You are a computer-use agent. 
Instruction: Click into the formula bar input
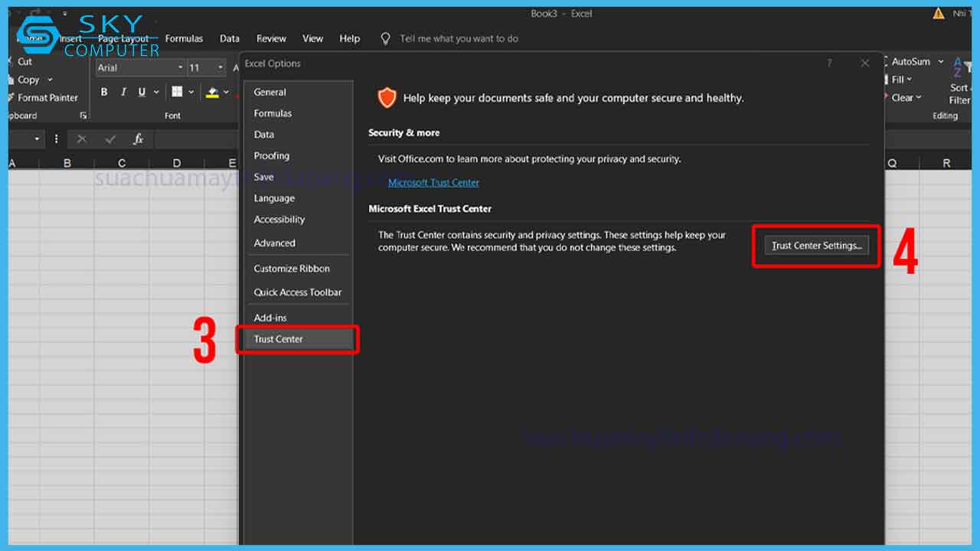[x=198, y=139]
